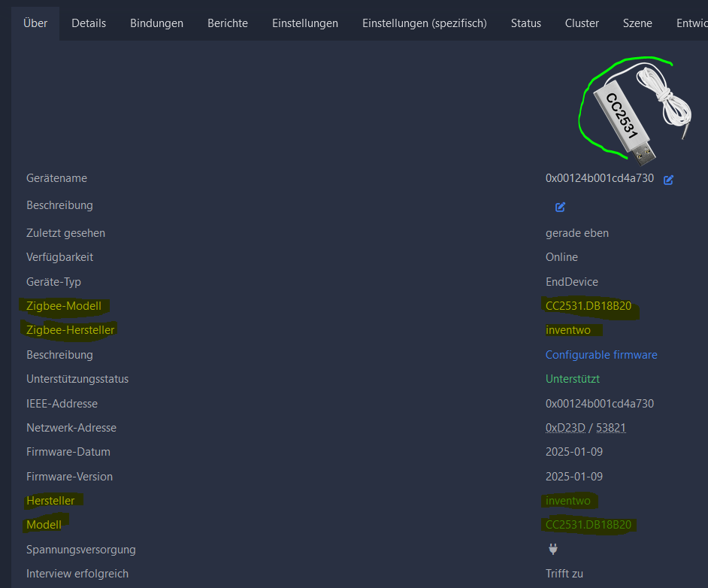This screenshot has width=708, height=588.
Task: Click the IEEE-Addresse label
Action: point(62,403)
